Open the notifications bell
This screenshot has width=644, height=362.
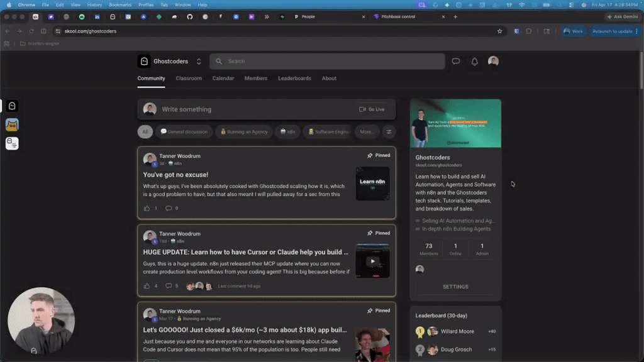click(x=474, y=61)
